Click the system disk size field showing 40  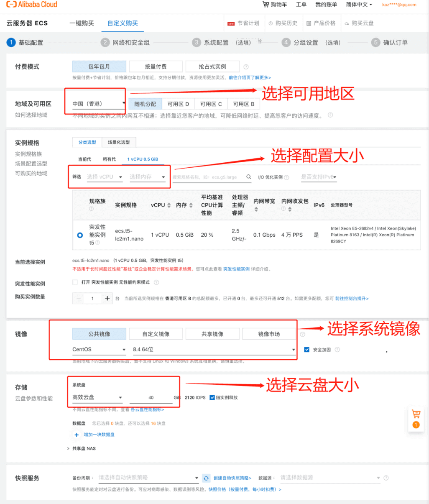point(151,398)
